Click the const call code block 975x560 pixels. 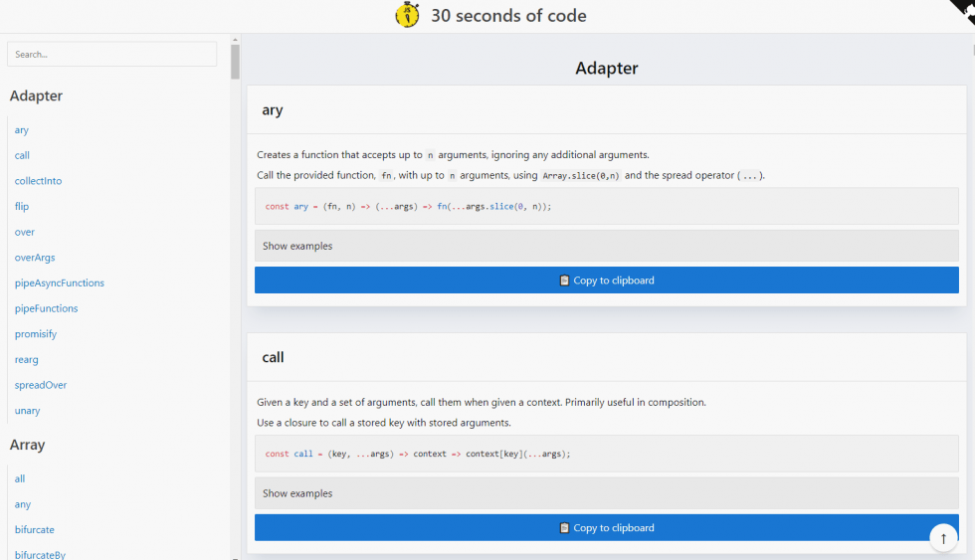pos(606,454)
